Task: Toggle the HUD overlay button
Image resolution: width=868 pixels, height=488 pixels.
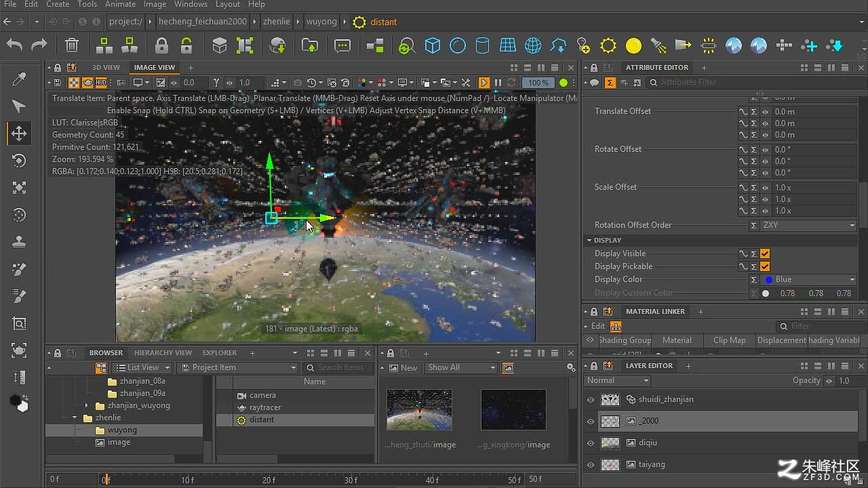Action: point(101,83)
